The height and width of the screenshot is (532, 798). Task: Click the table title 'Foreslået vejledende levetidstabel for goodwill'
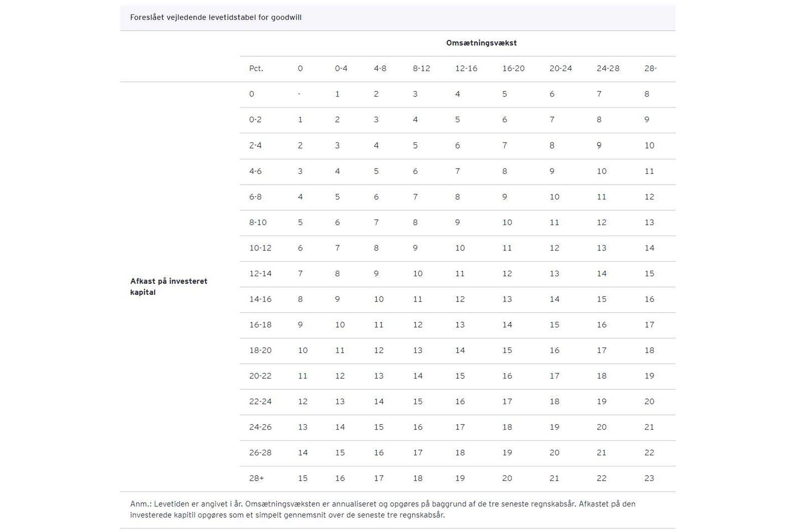click(x=215, y=18)
